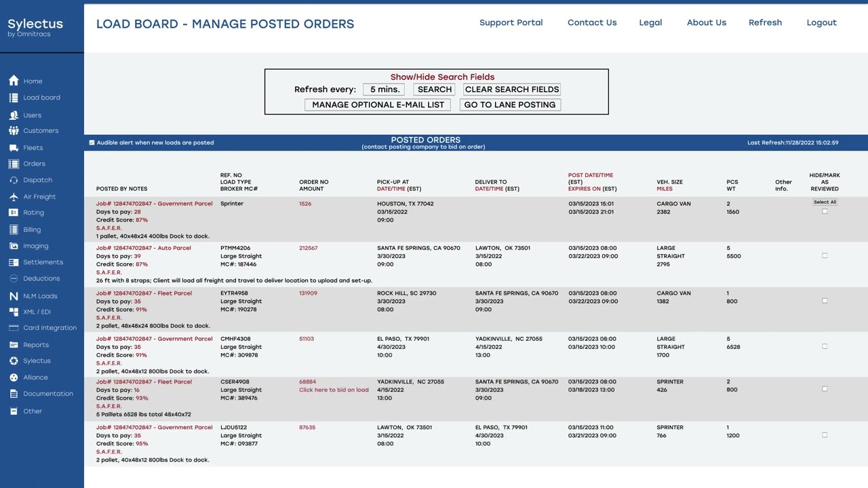The width and height of the screenshot is (868, 488).
Task: Open Support Portal in top menu
Action: click(x=511, y=22)
